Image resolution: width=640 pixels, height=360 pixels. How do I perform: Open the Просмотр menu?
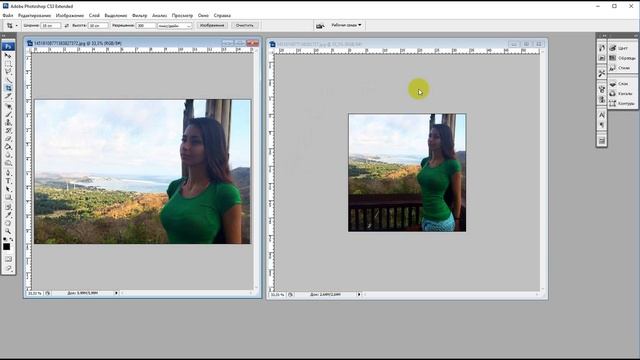coord(182,16)
